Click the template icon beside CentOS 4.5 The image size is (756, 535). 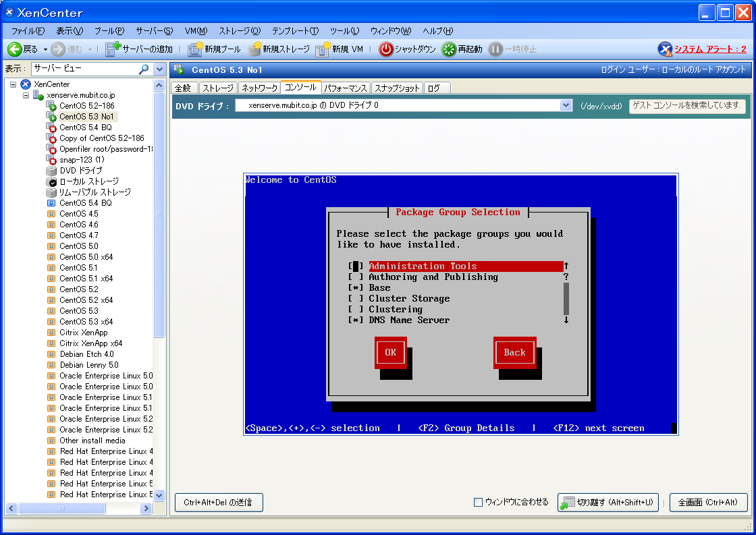[x=51, y=213]
